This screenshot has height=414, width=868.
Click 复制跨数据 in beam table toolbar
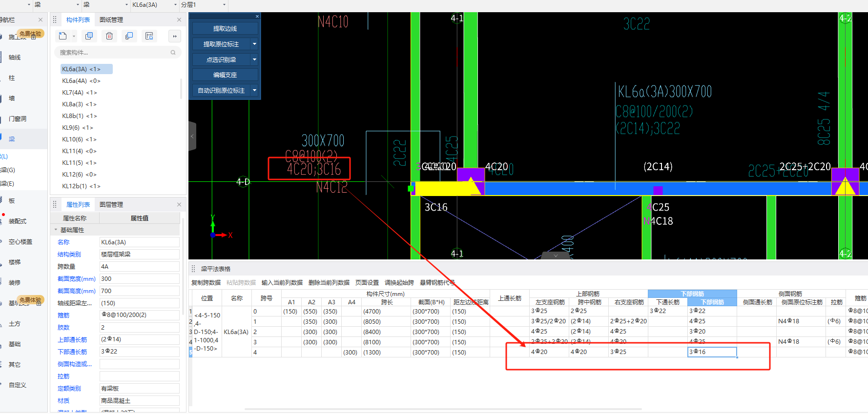(x=206, y=283)
